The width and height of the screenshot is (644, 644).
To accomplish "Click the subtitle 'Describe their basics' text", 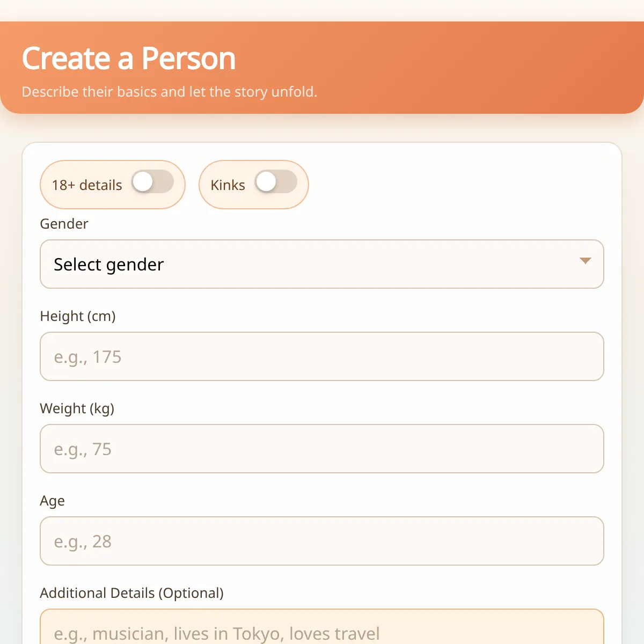I will click(170, 92).
